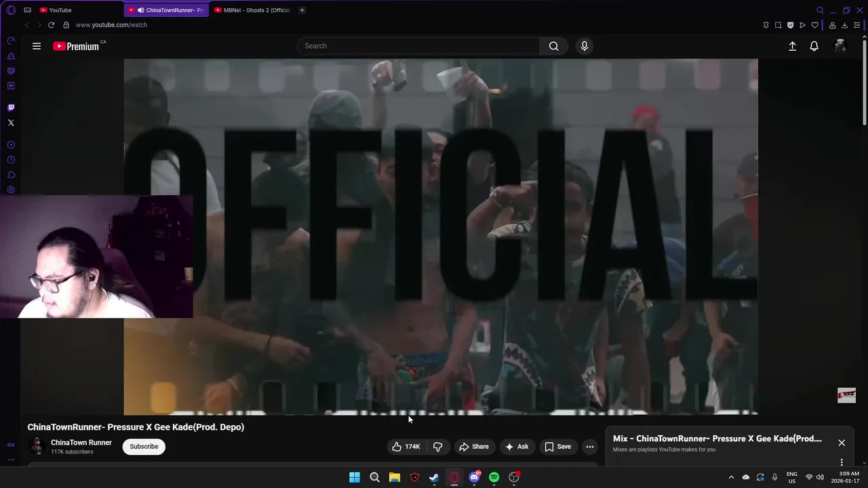Open Spotify from the taskbar
Viewport: 868px width, 488px height.
(x=494, y=477)
